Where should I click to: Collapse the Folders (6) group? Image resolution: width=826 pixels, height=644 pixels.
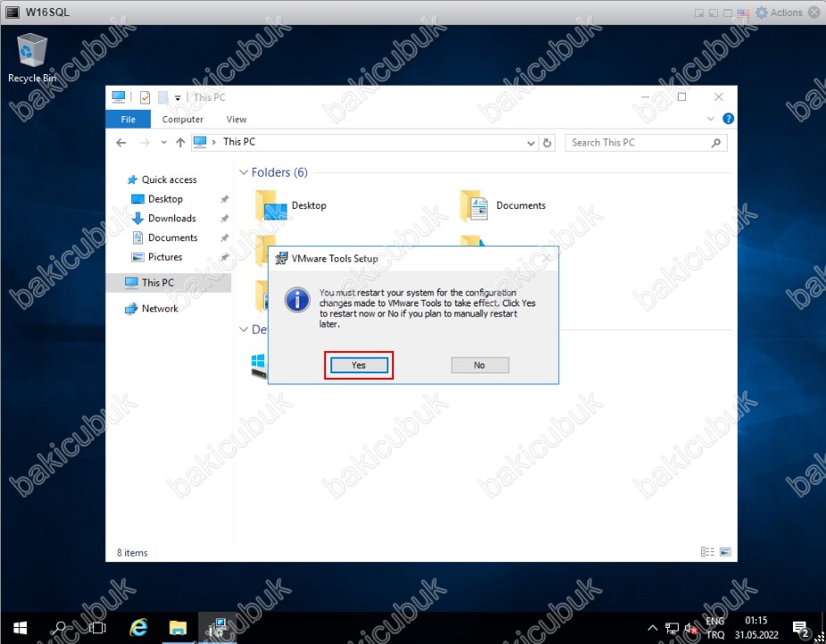point(244,172)
